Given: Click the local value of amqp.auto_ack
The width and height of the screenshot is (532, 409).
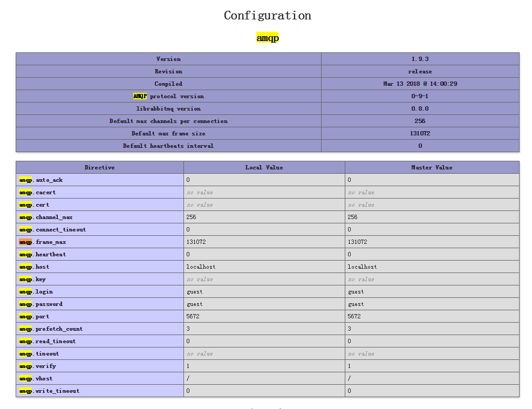Looking at the screenshot, I should pyautogui.click(x=188, y=180).
